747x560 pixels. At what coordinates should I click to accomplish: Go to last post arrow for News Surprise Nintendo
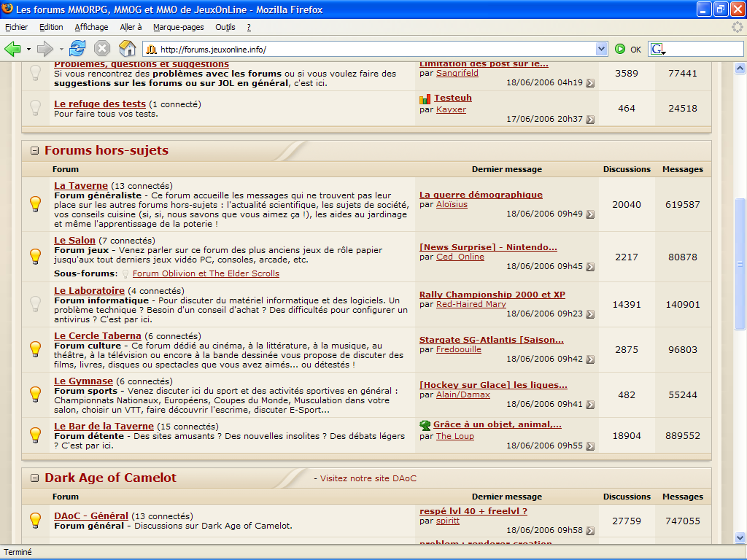click(x=590, y=267)
